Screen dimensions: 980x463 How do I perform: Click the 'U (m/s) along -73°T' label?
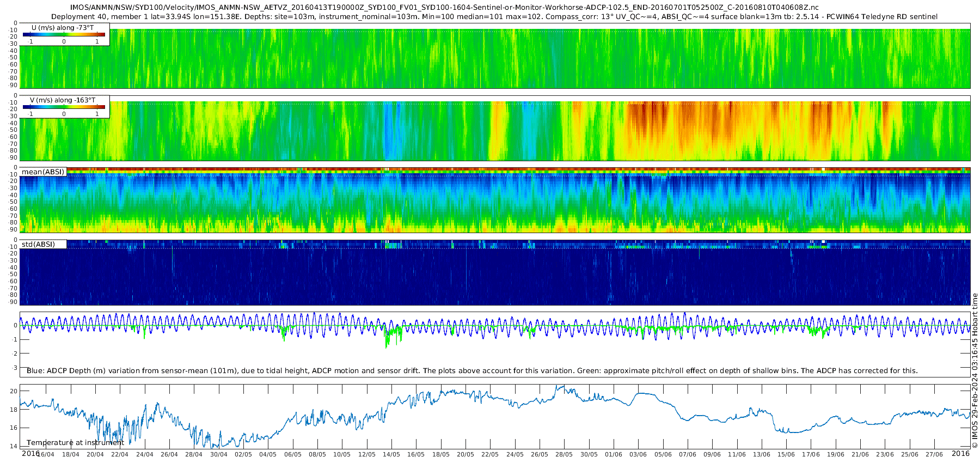click(x=63, y=28)
